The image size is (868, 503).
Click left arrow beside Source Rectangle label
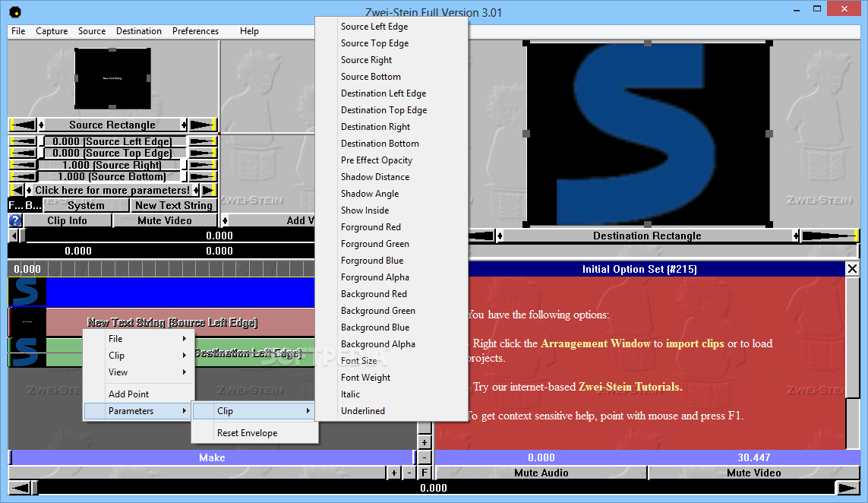pos(23,125)
